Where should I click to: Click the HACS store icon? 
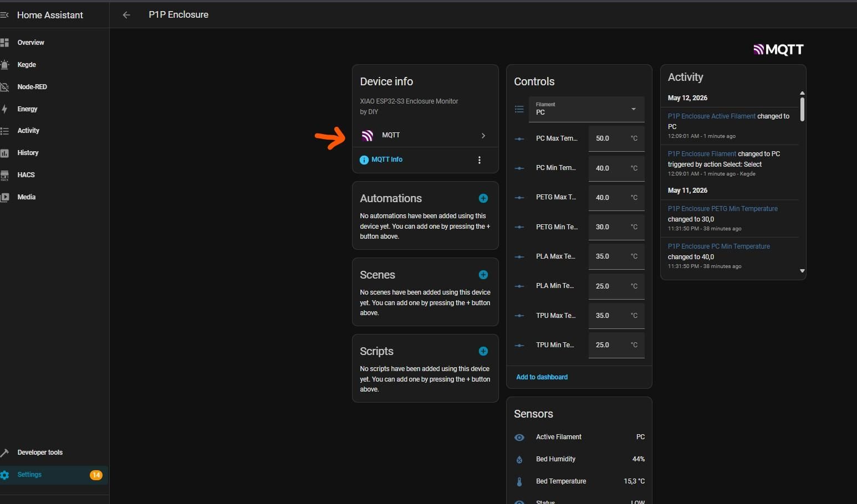(x=4, y=175)
